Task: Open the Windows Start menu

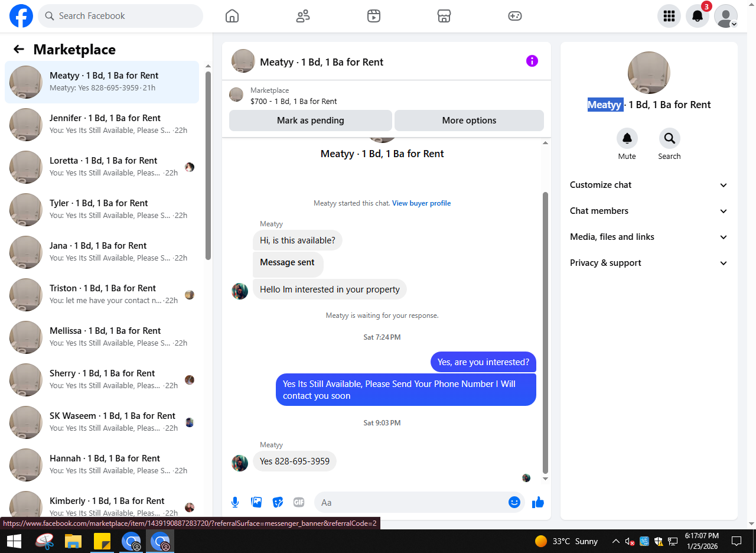Action: 14,541
